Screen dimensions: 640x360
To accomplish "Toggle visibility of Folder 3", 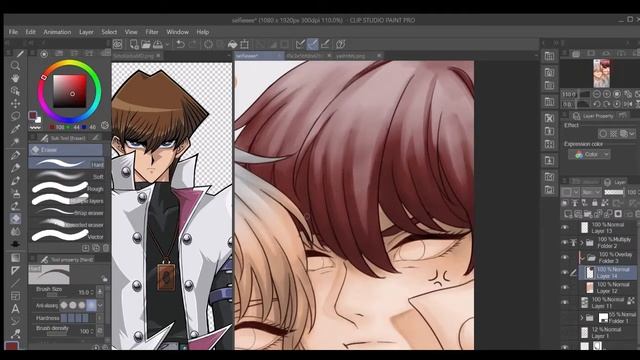I will tap(565, 258).
